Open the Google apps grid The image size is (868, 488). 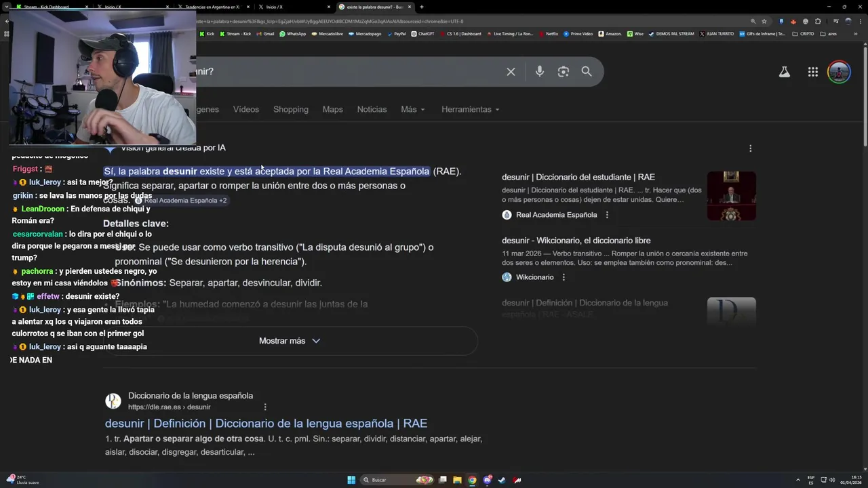pos(812,72)
